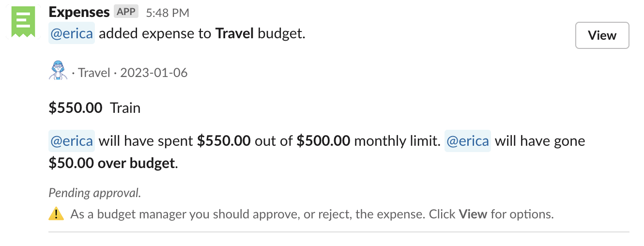
Task: Click the "$50.00 over budget" text
Action: pos(111,163)
